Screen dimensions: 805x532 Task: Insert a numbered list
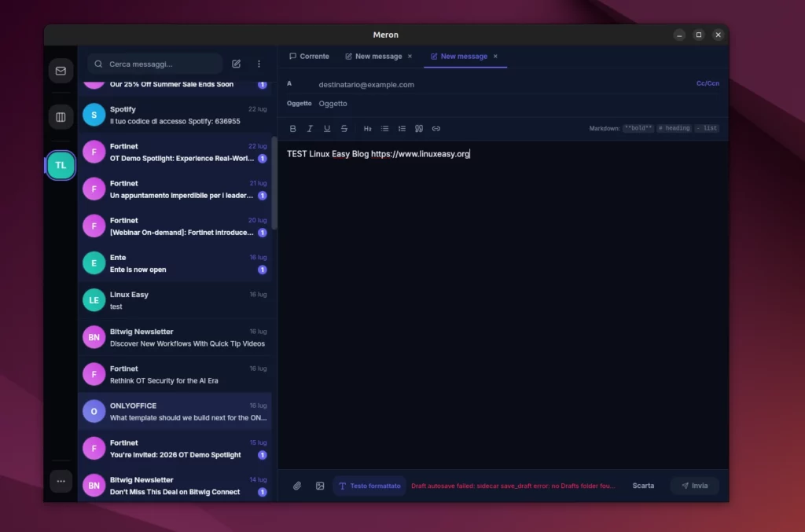[x=402, y=129]
